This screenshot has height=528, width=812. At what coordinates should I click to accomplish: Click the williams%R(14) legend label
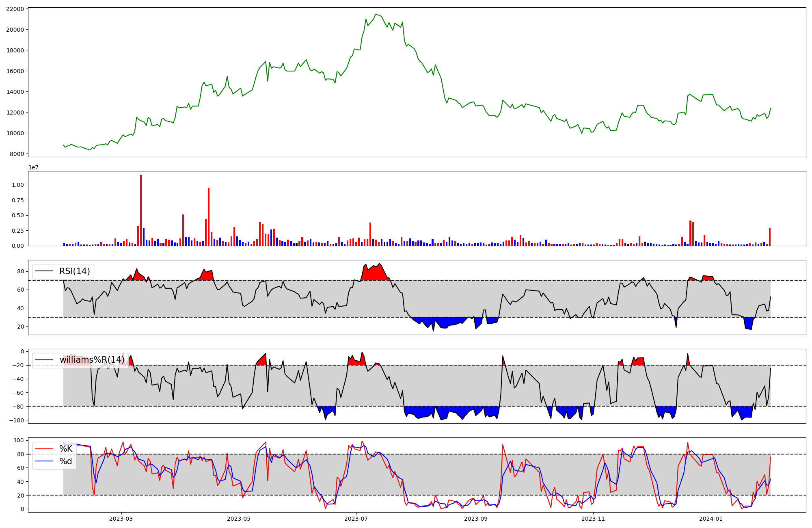pyautogui.click(x=80, y=360)
